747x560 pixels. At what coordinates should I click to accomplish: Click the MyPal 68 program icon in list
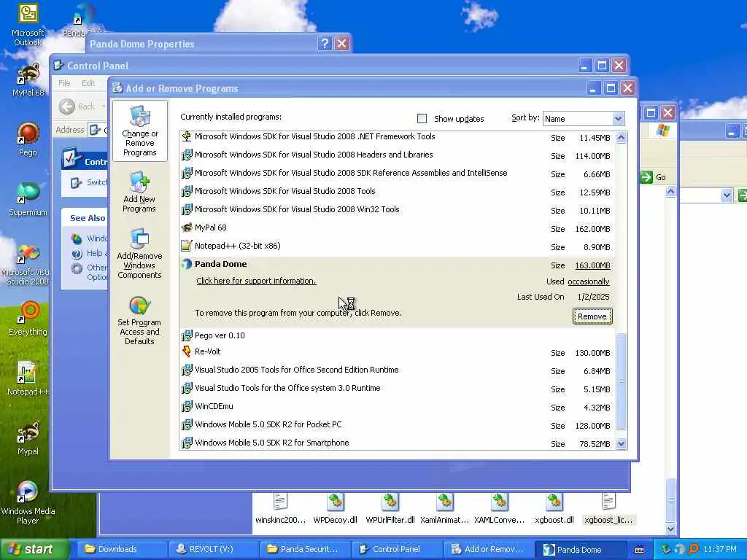[x=187, y=228]
